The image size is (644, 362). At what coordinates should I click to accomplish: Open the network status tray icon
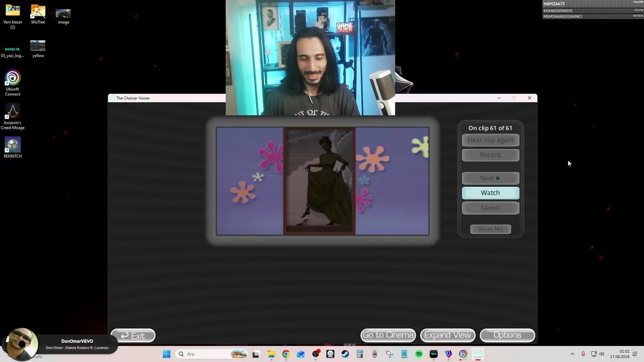[593, 354]
